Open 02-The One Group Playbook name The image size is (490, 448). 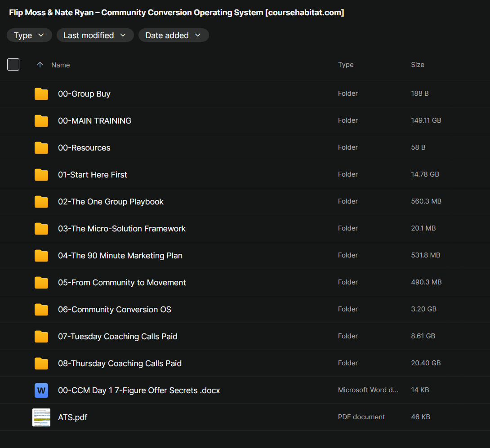tap(111, 202)
